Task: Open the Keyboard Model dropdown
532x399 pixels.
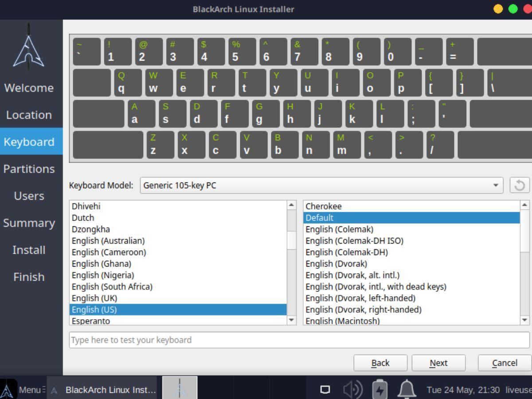Action: (321, 185)
